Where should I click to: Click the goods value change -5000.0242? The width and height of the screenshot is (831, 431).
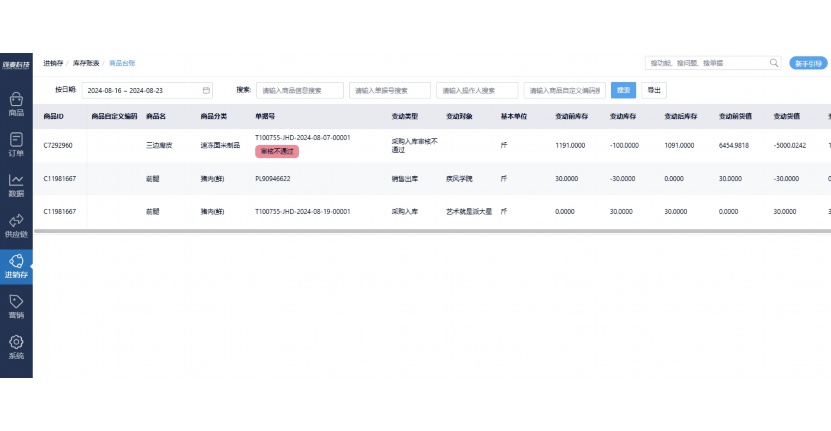pos(790,145)
